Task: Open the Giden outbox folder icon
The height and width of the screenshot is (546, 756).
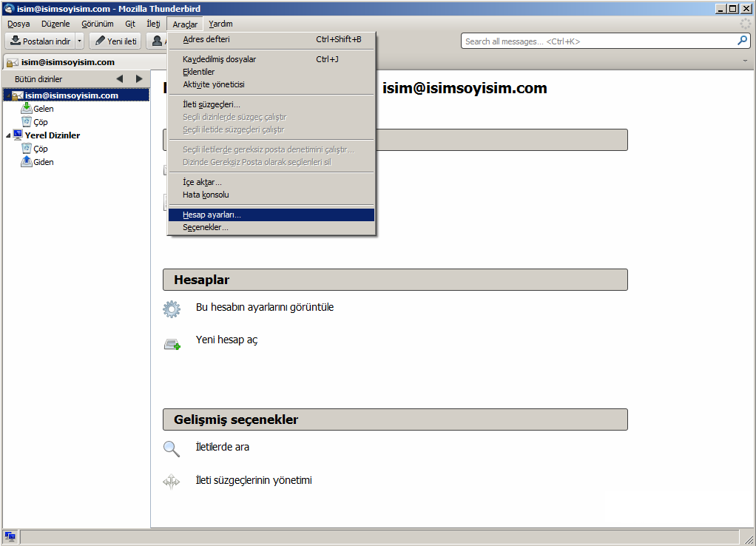Action: (x=27, y=162)
